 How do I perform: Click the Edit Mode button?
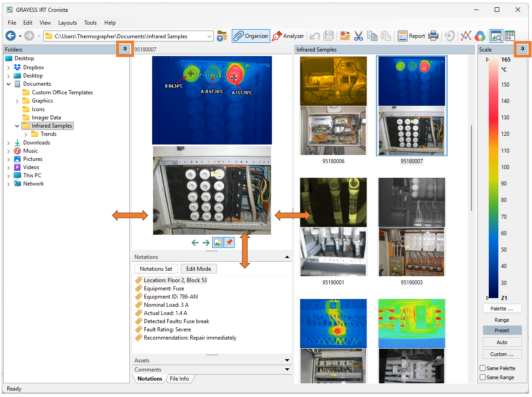(x=199, y=268)
